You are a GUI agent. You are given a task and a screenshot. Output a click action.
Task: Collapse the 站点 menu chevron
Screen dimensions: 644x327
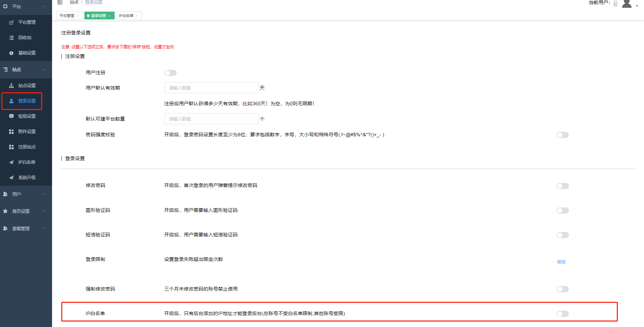[x=44, y=69]
